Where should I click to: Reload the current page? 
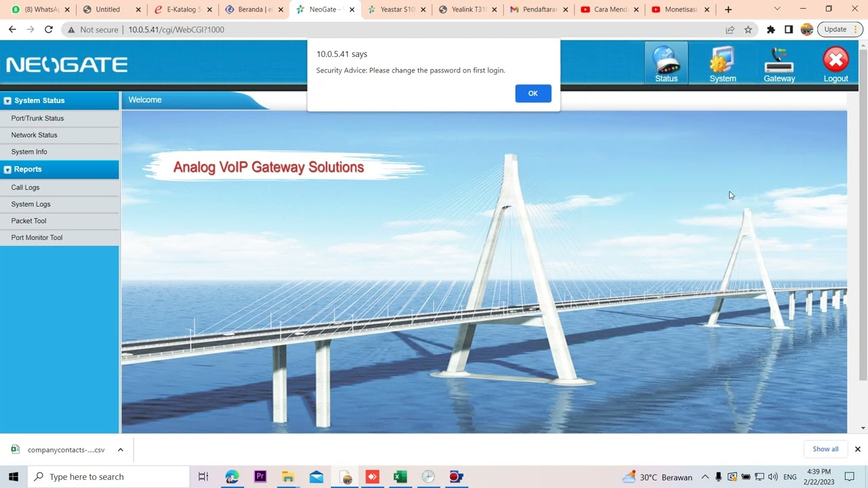point(49,29)
